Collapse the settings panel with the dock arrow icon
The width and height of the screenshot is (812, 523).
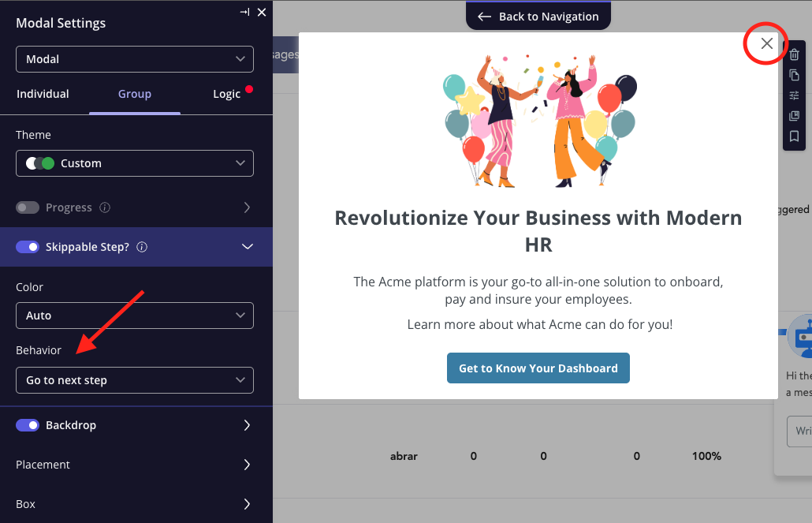click(244, 12)
